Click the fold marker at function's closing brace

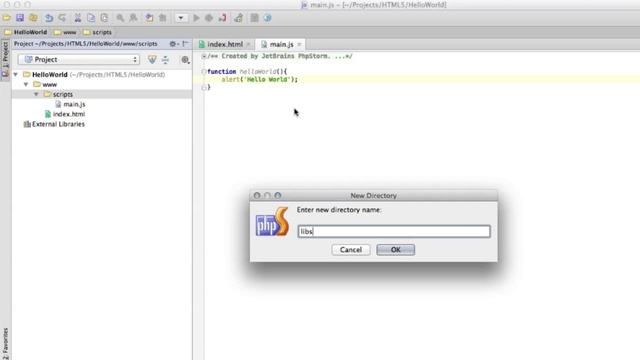tap(204, 87)
